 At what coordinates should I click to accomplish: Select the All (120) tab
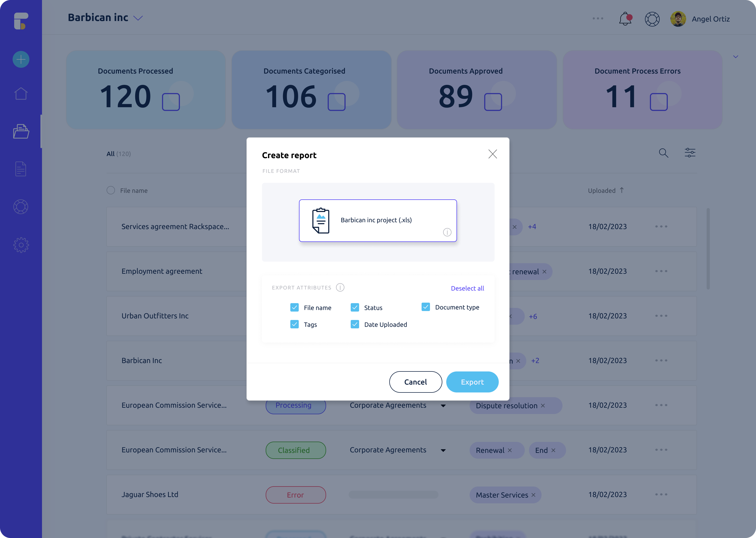(118, 154)
